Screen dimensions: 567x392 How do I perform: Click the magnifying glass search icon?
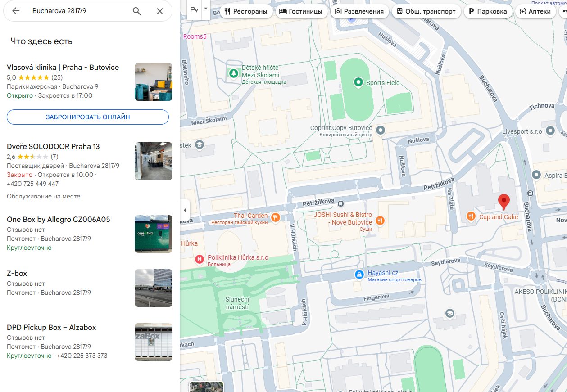click(137, 11)
